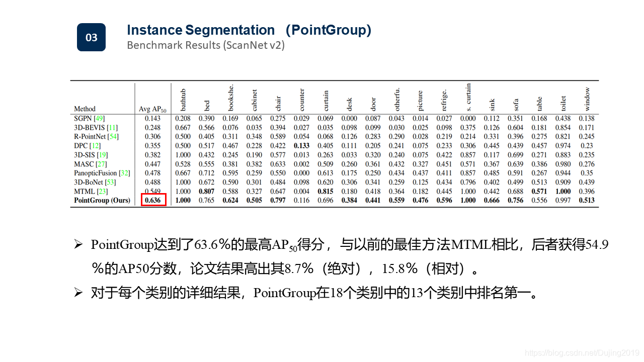This screenshot has height=362, width=644.
Task: Click the sink column header
Action: coord(492,104)
